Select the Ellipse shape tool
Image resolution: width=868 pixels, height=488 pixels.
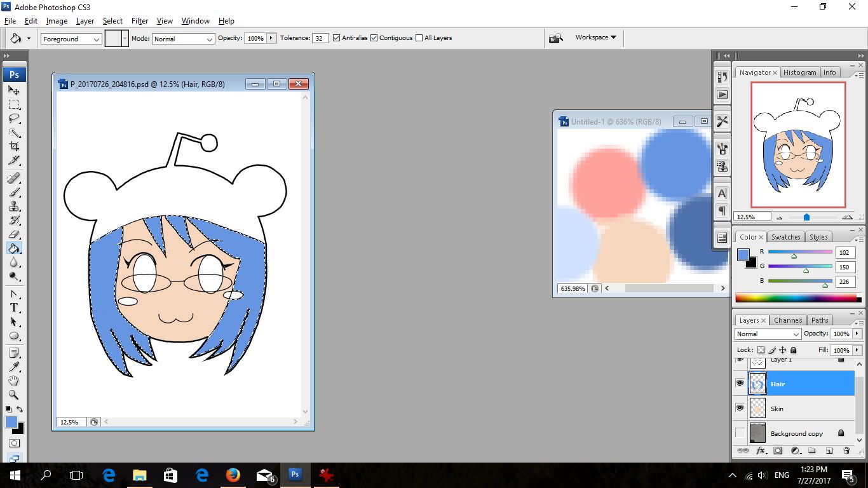click(13, 335)
